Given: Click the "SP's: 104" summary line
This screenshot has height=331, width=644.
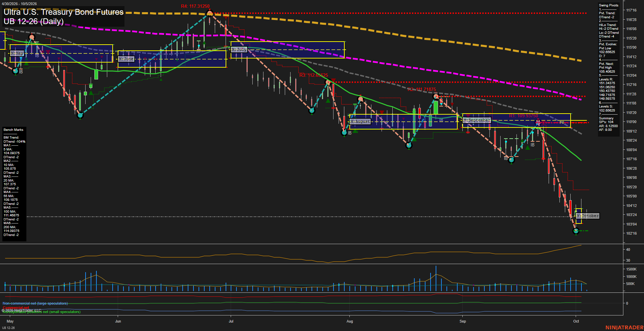Looking at the screenshot, I should [x=606, y=122].
